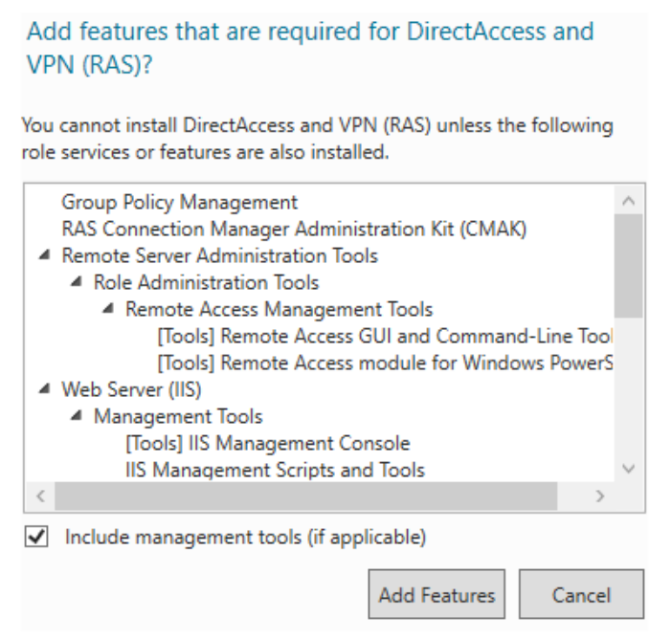
Task: Click the vertical scrollbar up arrow
Action: pyautogui.click(x=629, y=201)
